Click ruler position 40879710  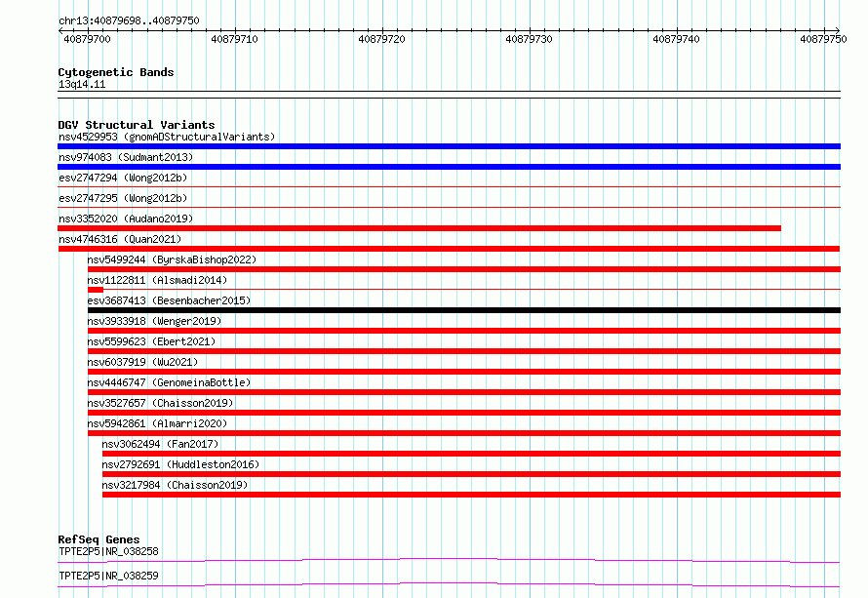(x=234, y=39)
